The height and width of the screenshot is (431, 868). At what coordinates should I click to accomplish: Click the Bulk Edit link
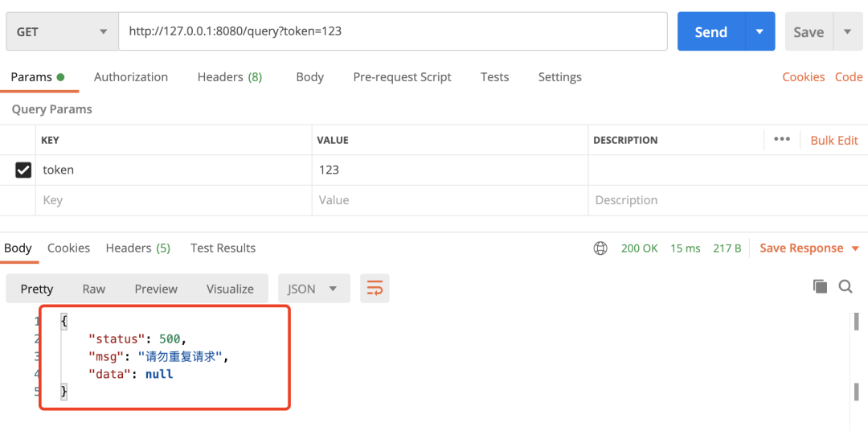pos(834,140)
